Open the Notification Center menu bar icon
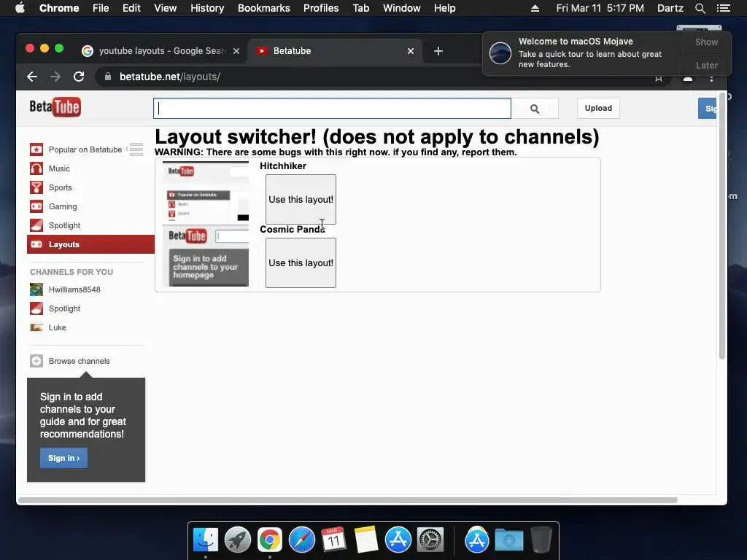The image size is (747, 560). click(724, 8)
